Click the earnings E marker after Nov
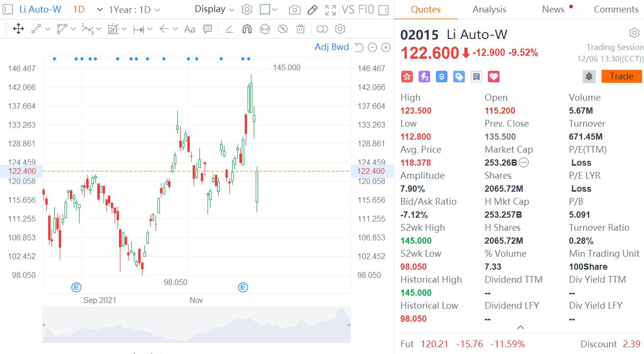Viewport: 644px width, 354px height. (x=243, y=288)
